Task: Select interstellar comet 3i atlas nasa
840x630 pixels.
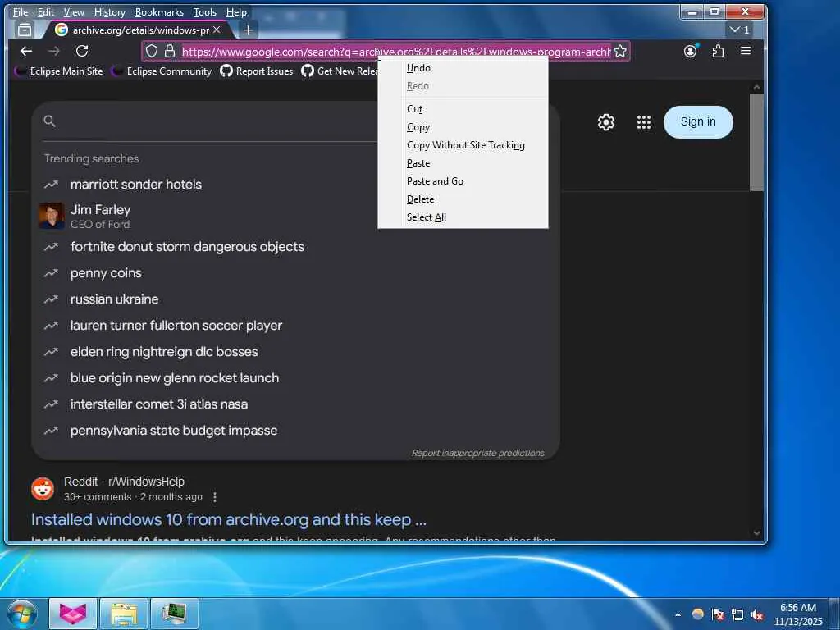Action: (159, 404)
